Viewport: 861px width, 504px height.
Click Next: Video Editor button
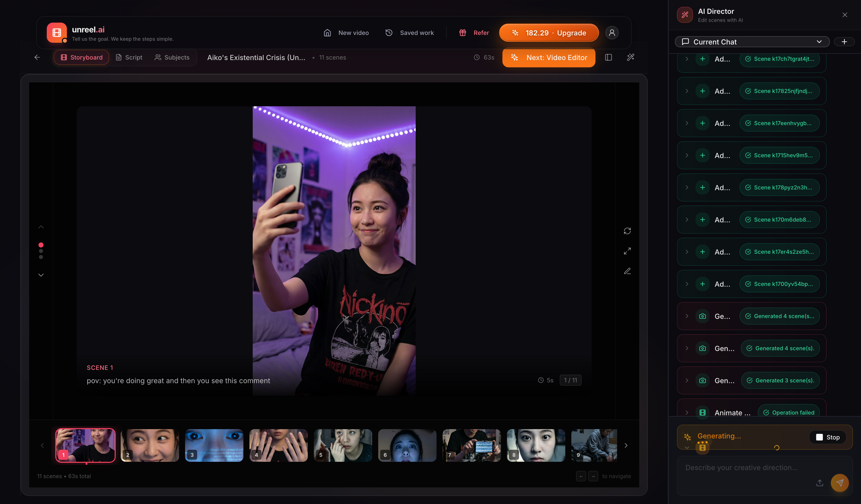point(549,57)
